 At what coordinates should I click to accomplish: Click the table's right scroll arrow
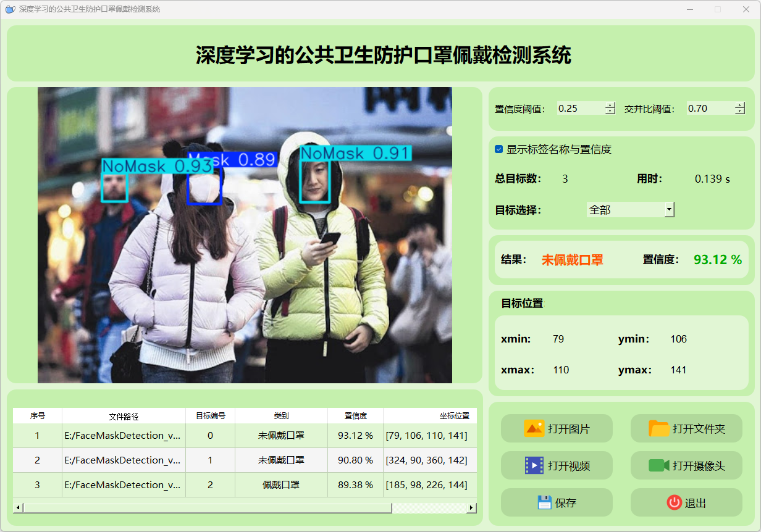471,507
